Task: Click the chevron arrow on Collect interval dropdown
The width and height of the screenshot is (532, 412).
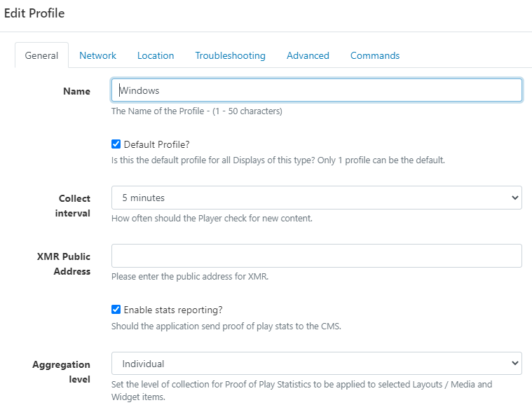Action: [x=514, y=198]
